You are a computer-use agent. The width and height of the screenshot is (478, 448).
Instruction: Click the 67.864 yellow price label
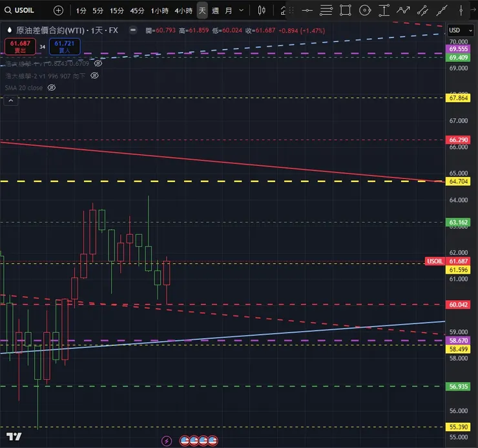tap(458, 97)
